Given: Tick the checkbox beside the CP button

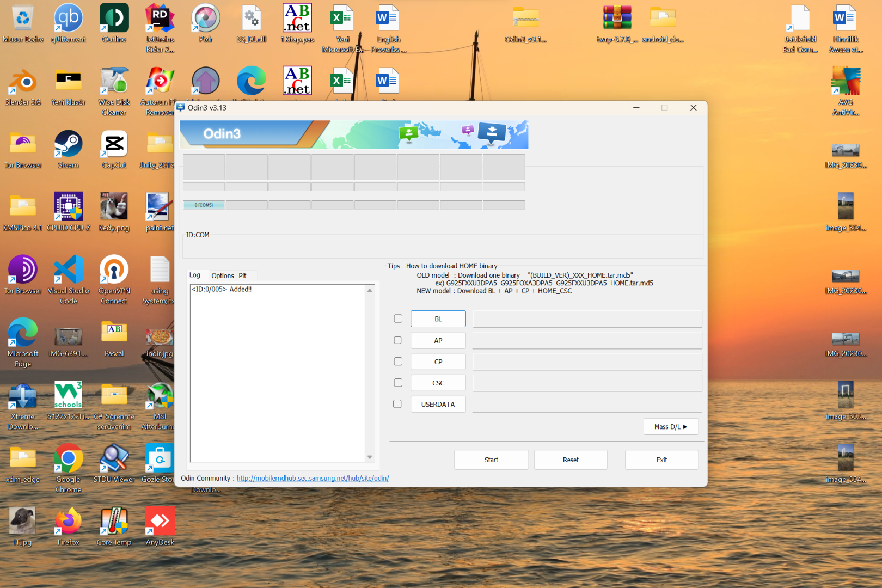Looking at the screenshot, I should [x=398, y=362].
